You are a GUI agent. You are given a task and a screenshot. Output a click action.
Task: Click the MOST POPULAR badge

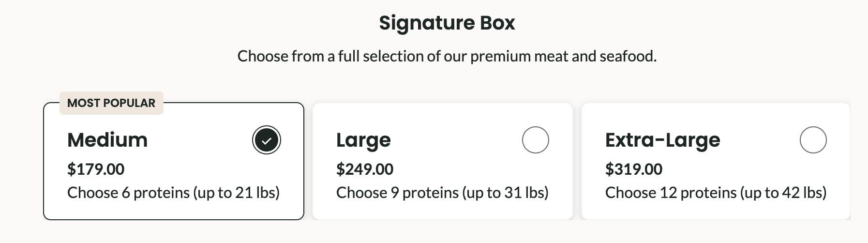click(111, 103)
